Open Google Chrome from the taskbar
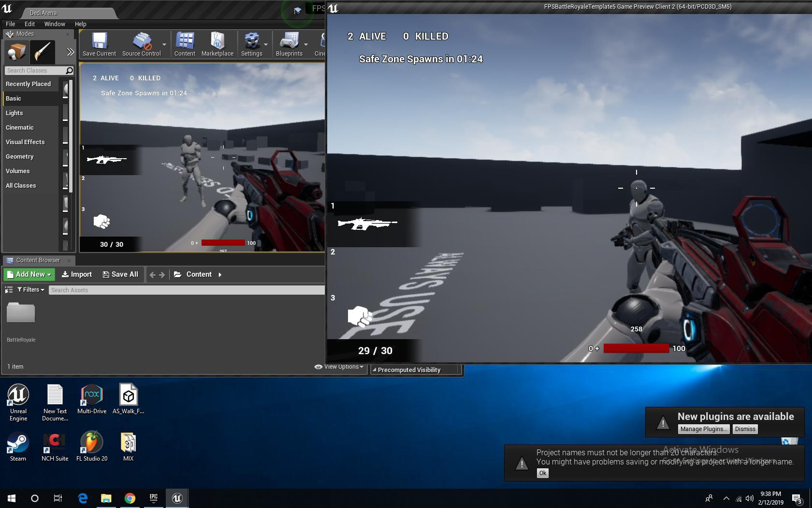The height and width of the screenshot is (508, 812). (x=130, y=498)
